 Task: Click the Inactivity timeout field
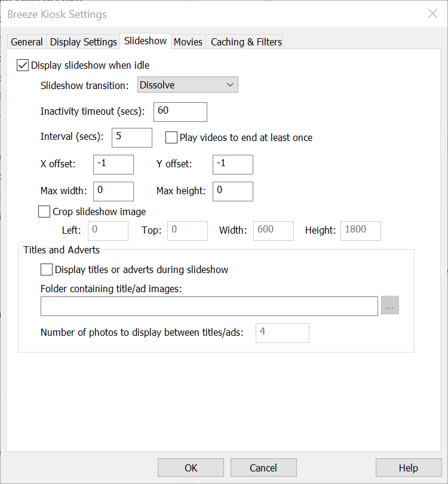tap(180, 112)
